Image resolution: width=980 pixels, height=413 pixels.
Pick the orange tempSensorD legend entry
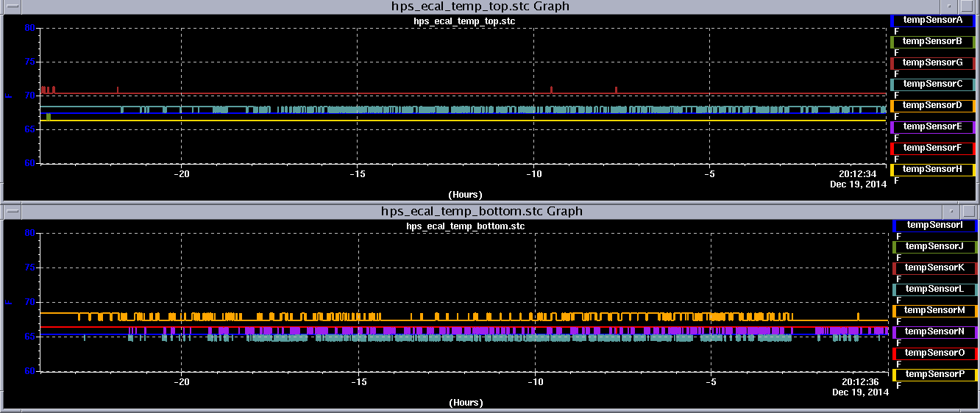[932, 106]
